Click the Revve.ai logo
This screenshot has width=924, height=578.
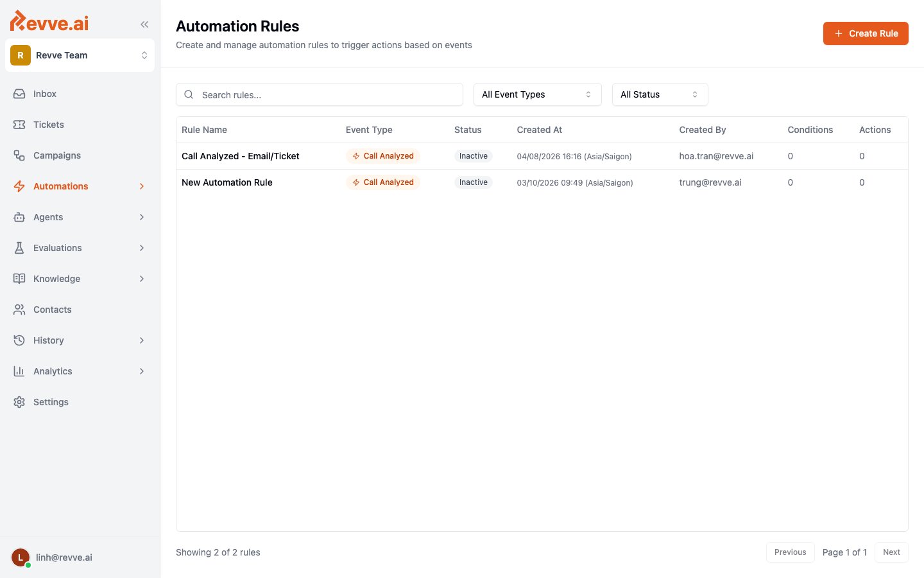[x=49, y=22]
